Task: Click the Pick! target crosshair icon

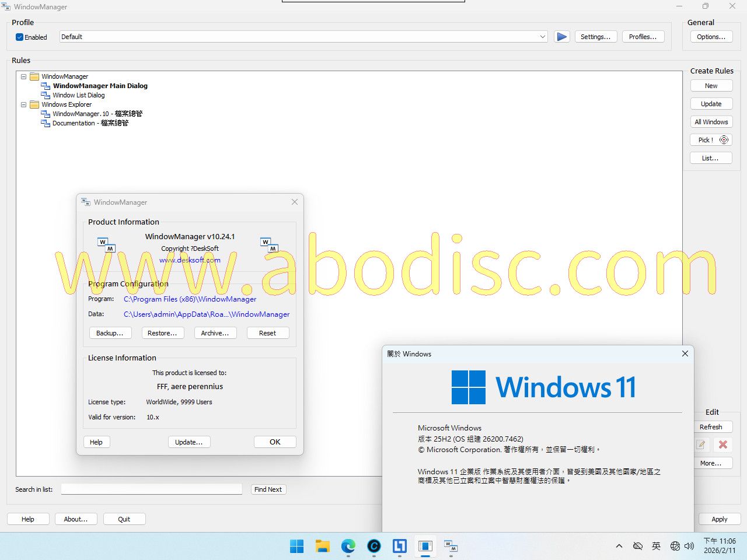Action: pos(724,140)
